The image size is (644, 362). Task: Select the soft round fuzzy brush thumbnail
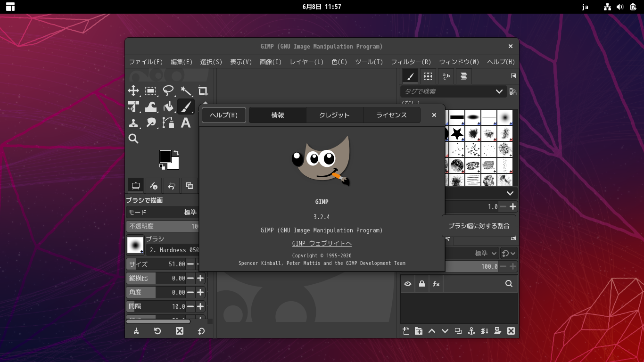[x=505, y=117]
